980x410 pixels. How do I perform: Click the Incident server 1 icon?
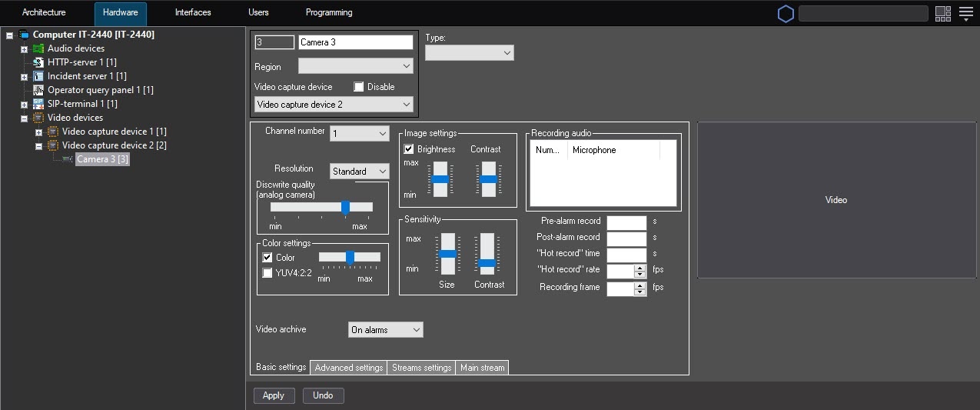coord(38,76)
